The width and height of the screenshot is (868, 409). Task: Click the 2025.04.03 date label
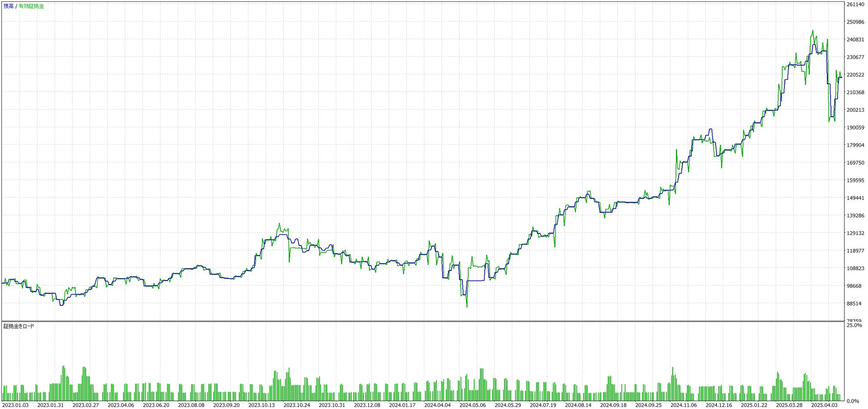[824, 405]
